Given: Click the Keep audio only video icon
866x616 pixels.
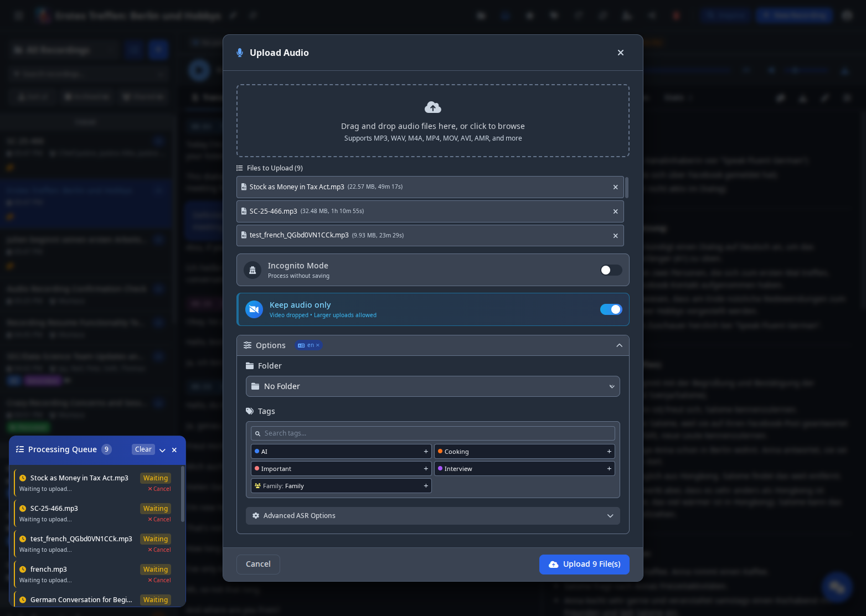Looking at the screenshot, I should [x=254, y=309].
